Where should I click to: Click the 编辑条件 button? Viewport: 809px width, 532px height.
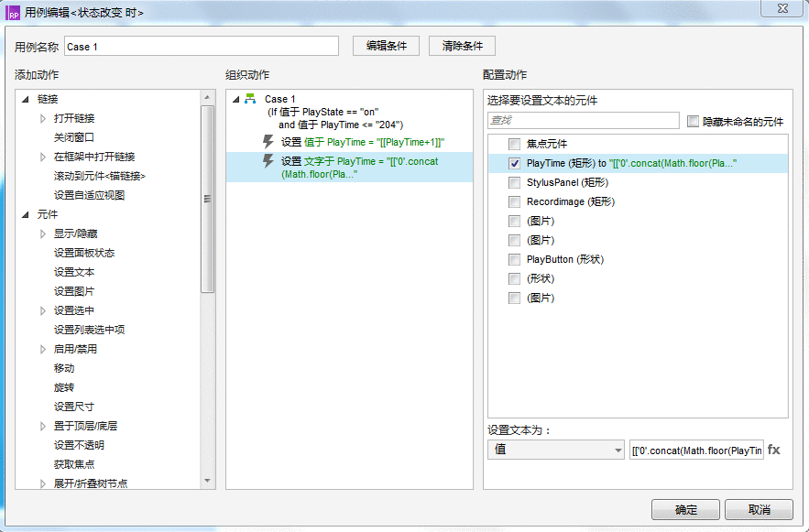pos(386,46)
